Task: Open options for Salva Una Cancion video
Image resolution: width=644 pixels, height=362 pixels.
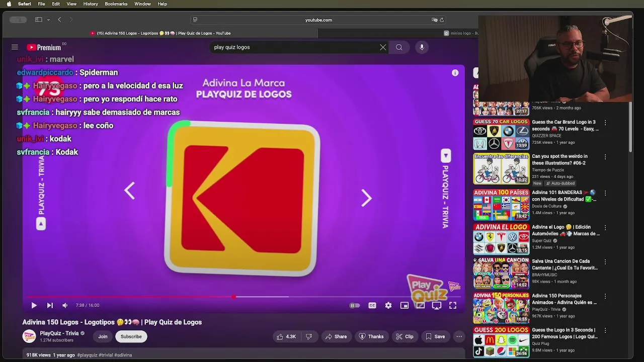Action: [x=605, y=262]
